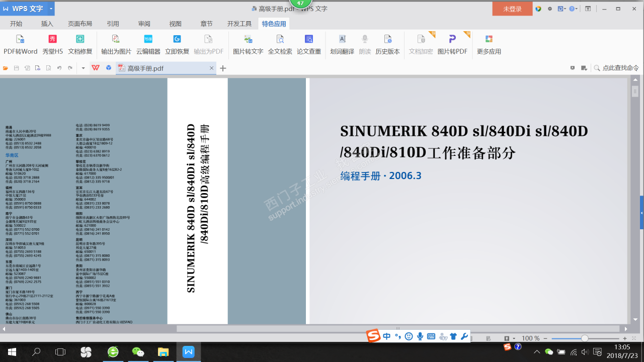Click the print preview quick-access icon

(x=48, y=68)
